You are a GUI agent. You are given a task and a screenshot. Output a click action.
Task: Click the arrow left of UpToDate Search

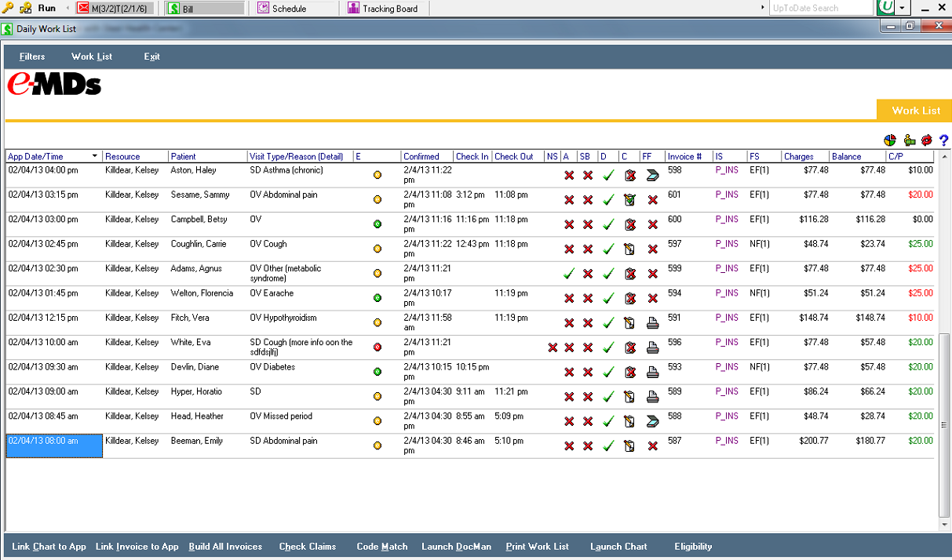tap(763, 8)
